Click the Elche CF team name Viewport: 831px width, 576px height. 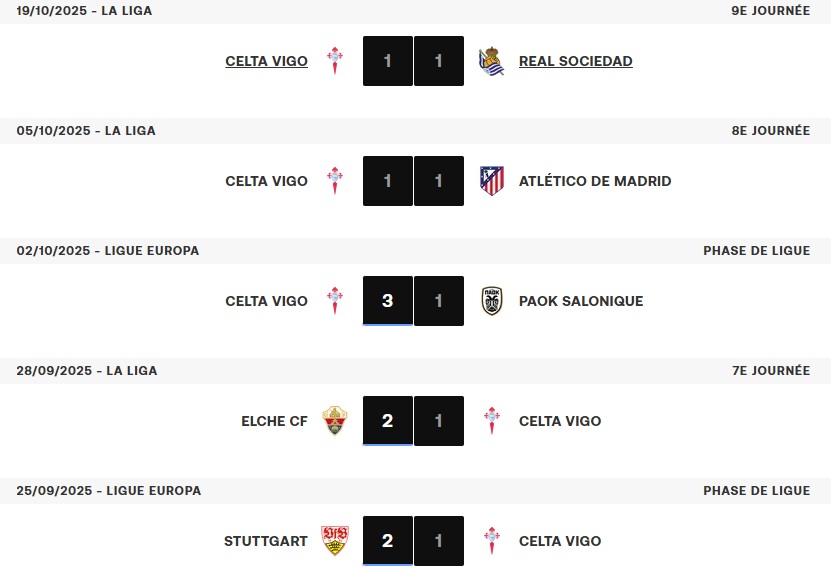274,421
